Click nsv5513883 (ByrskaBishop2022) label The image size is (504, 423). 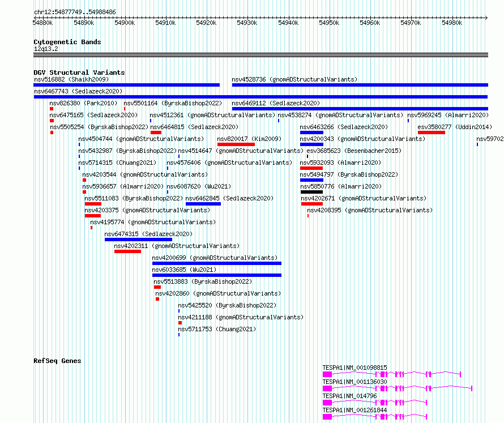tap(203, 281)
